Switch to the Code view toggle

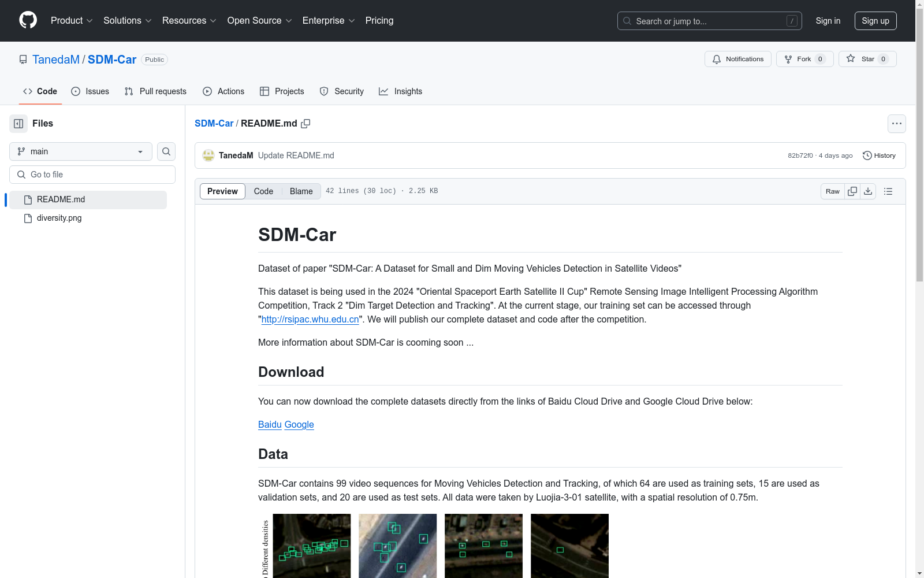263,191
